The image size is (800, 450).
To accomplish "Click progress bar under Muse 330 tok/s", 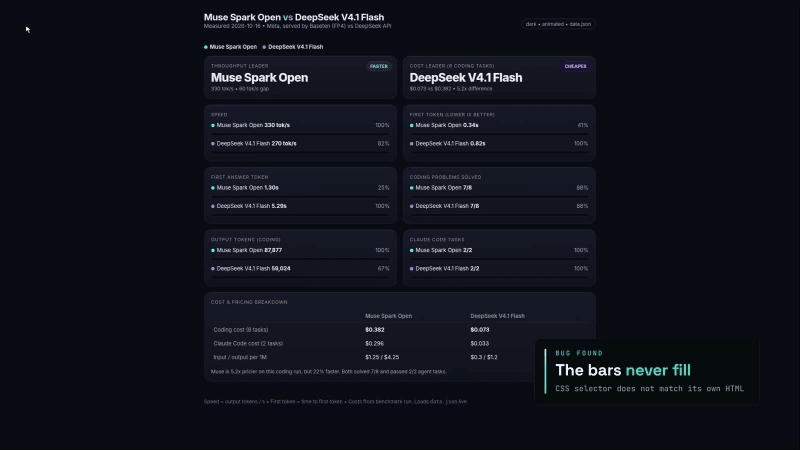I will [300, 134].
